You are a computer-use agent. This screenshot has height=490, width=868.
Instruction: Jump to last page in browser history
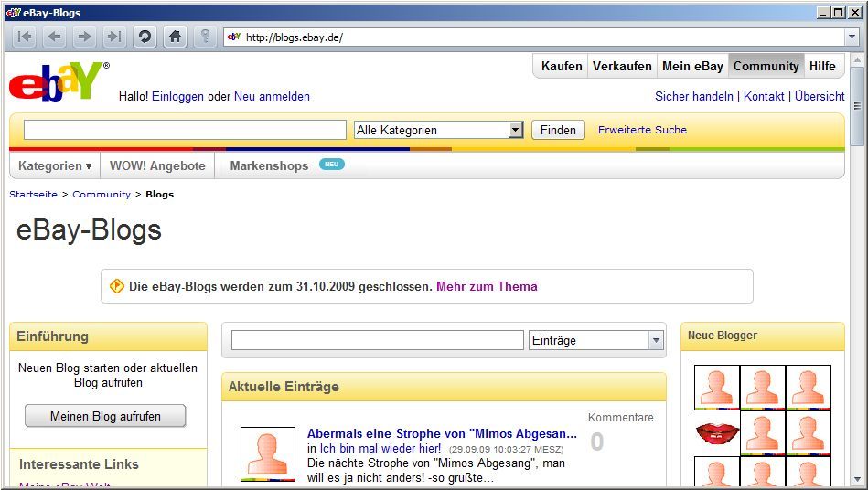pos(114,37)
